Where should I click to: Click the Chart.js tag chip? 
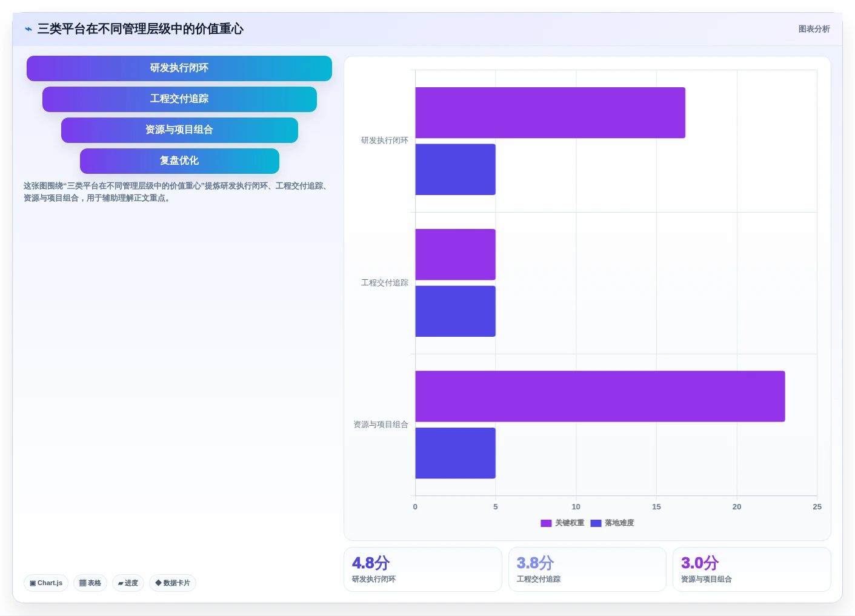tap(46, 583)
